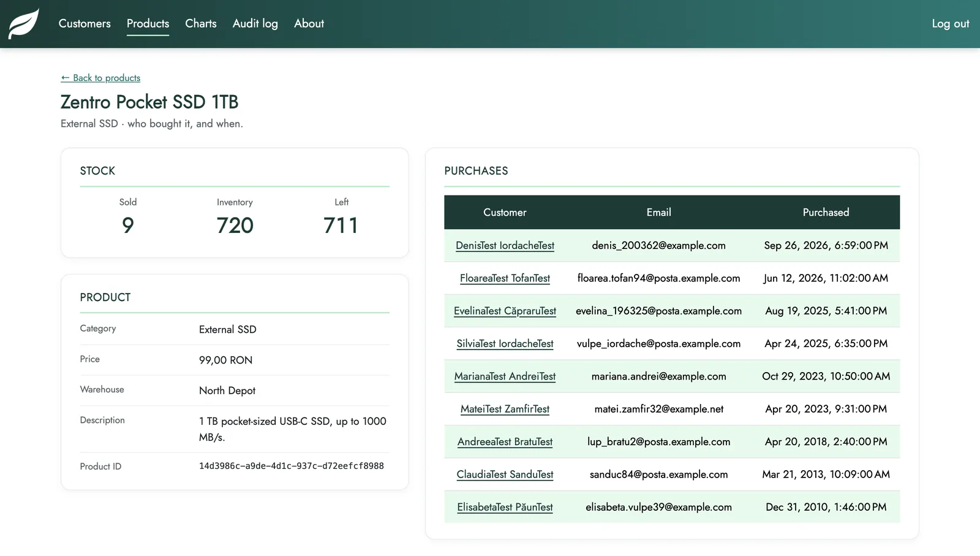Open customer SilviaTest IordacheTest
Screen dimensions: 980x556
click(505, 343)
